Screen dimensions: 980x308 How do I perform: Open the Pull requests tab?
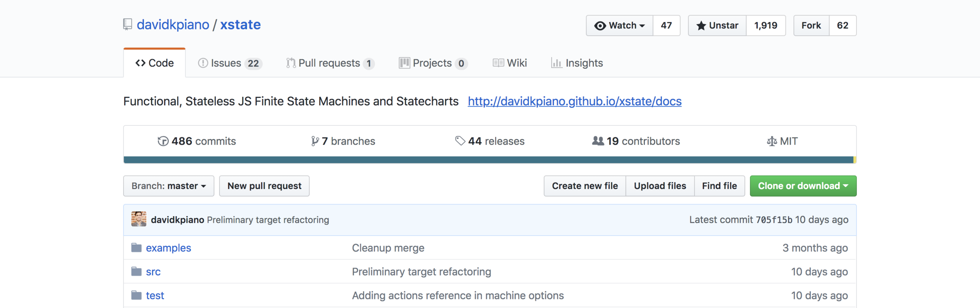click(330, 63)
